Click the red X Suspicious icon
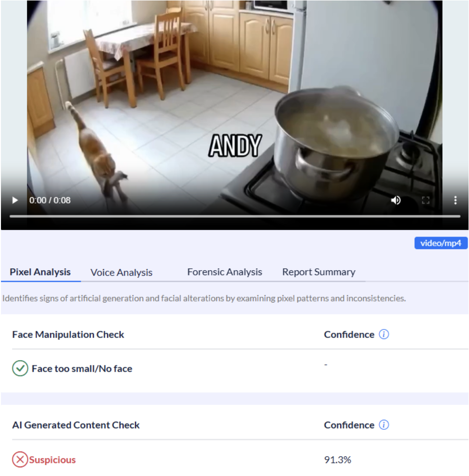This screenshot has height=476, width=469. click(20, 459)
